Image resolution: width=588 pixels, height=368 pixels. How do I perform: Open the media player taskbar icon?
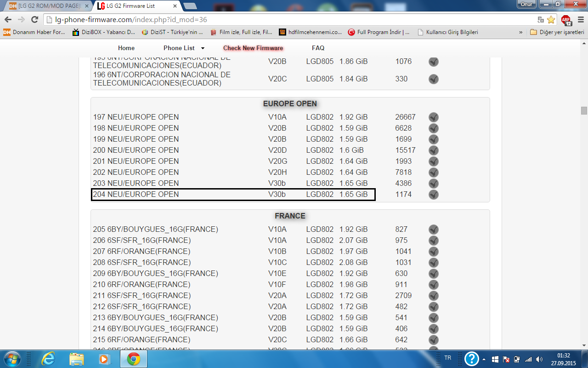(x=105, y=359)
